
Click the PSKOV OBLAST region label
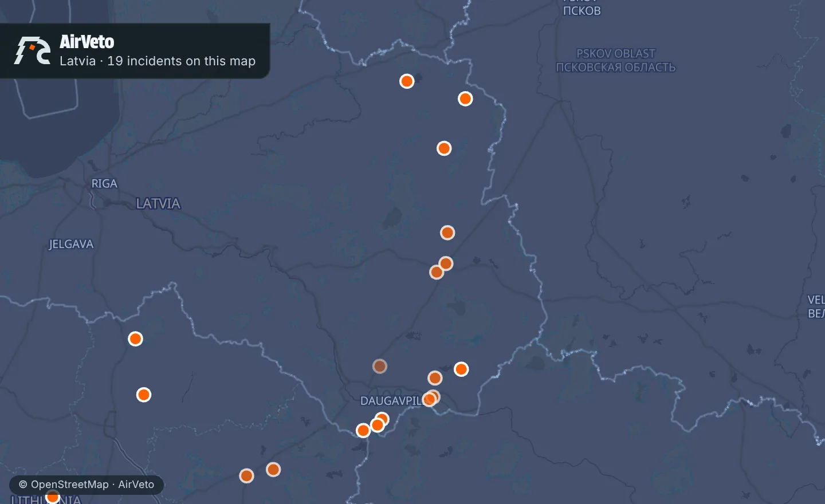point(616,53)
